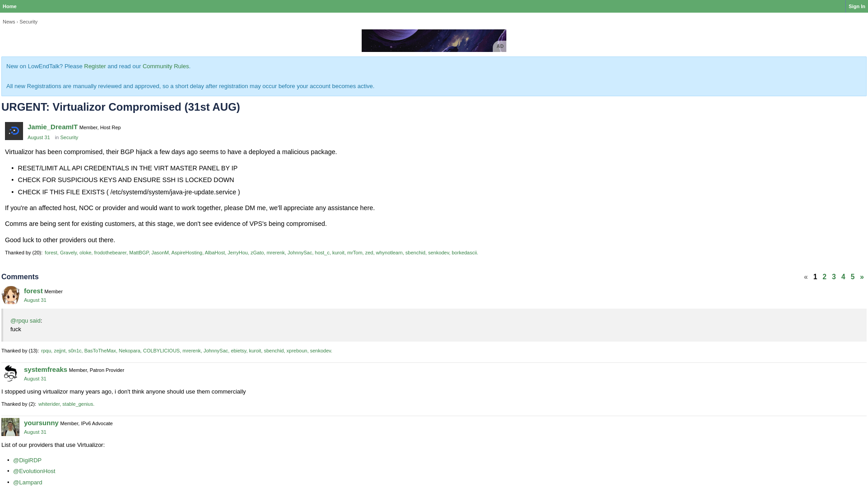The width and height of the screenshot is (868, 488).
Task: Go to comments page 4
Action: pos(843,277)
